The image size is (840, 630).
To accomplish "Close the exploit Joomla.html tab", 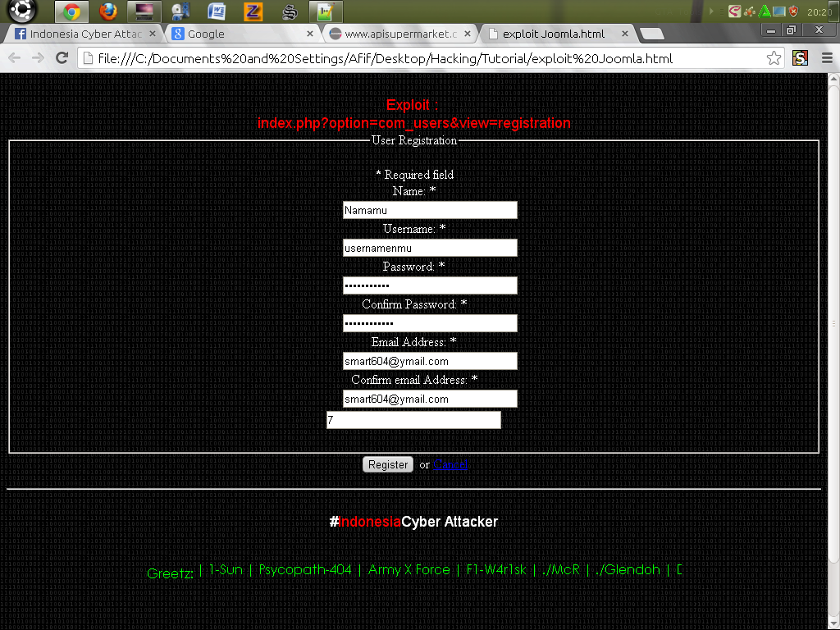I will (x=624, y=34).
